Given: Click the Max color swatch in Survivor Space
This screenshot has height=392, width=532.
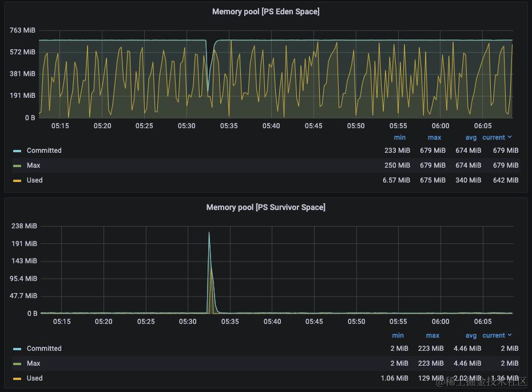Looking at the screenshot, I should click(17, 364).
